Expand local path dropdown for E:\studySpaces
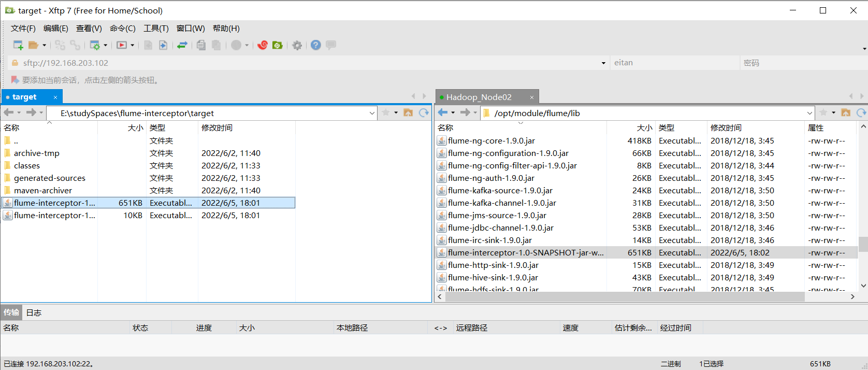This screenshot has height=370, width=868. tap(372, 113)
